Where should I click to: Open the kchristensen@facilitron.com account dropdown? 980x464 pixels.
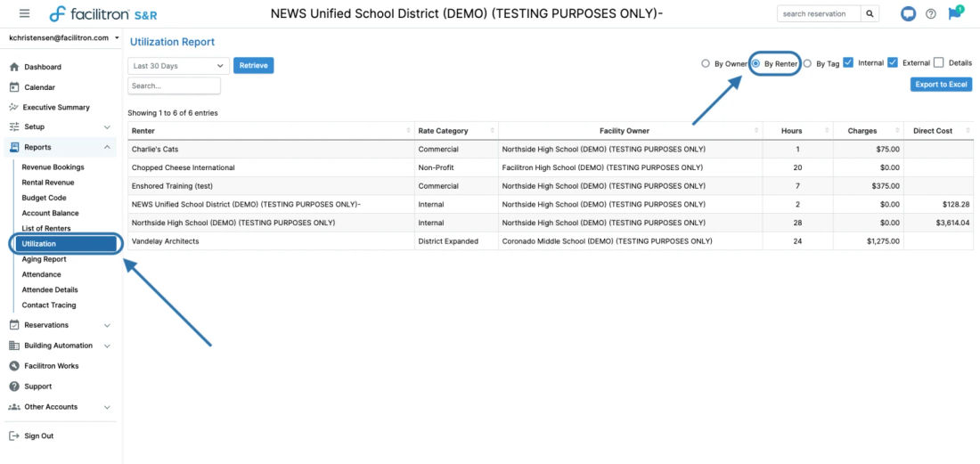click(x=64, y=37)
